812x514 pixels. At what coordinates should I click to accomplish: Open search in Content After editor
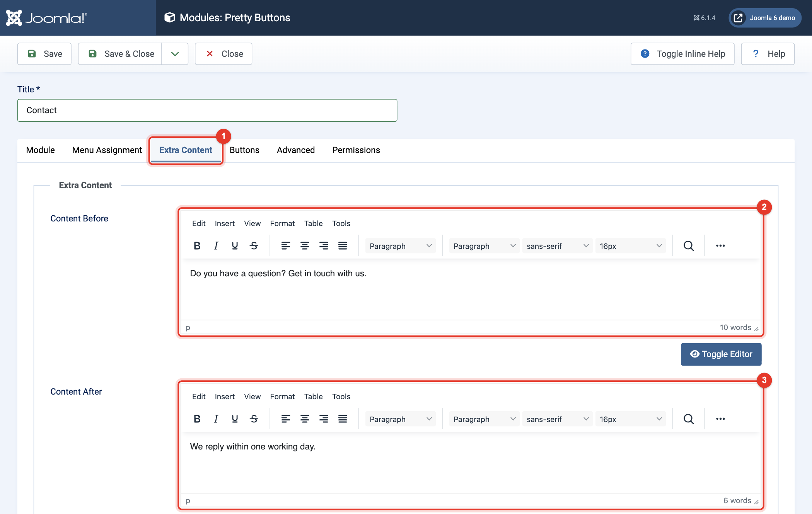pyautogui.click(x=689, y=419)
